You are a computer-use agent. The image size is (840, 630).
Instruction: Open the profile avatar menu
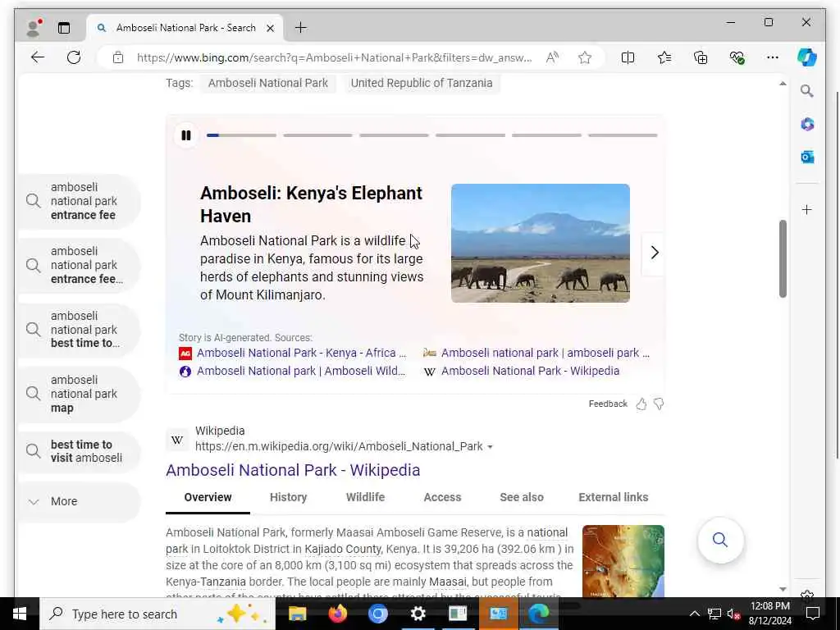click(x=34, y=28)
